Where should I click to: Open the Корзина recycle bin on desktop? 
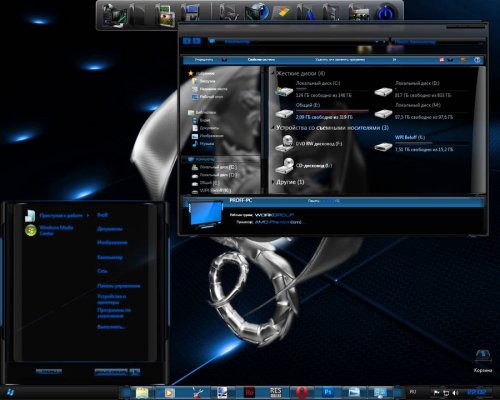pos(483,360)
